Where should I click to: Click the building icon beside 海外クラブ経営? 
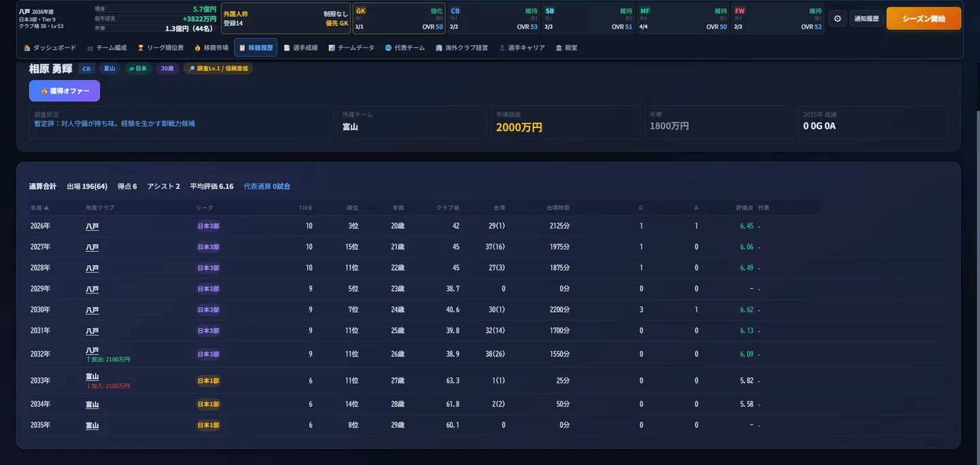[439, 48]
